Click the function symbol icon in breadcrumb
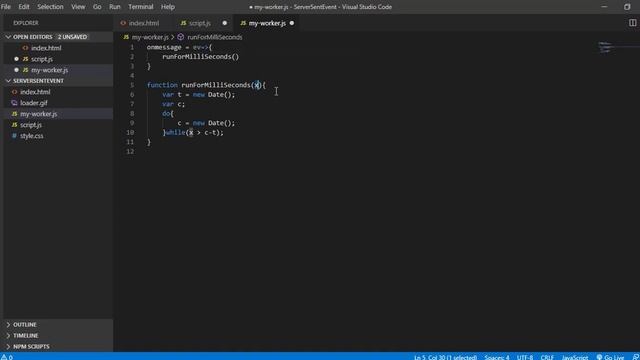The height and width of the screenshot is (360, 640). 180,37
